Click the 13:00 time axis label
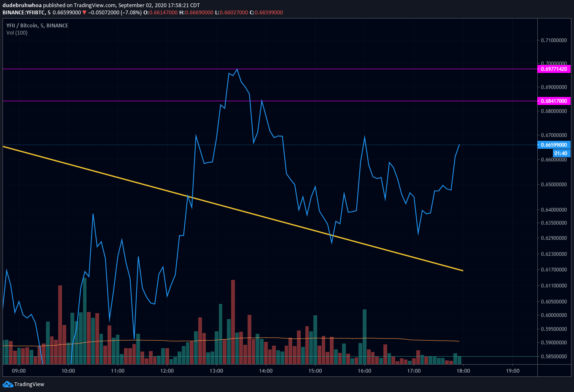 (216, 371)
